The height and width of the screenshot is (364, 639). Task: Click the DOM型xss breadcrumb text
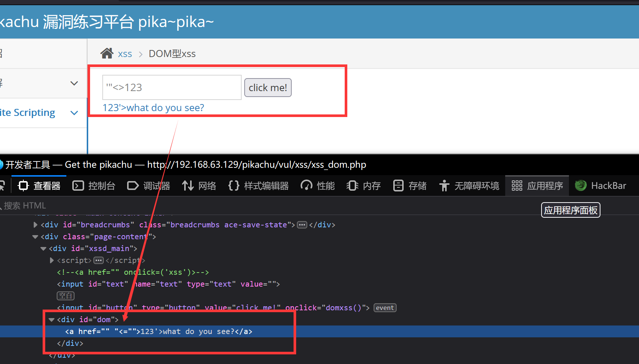pyautogui.click(x=172, y=54)
